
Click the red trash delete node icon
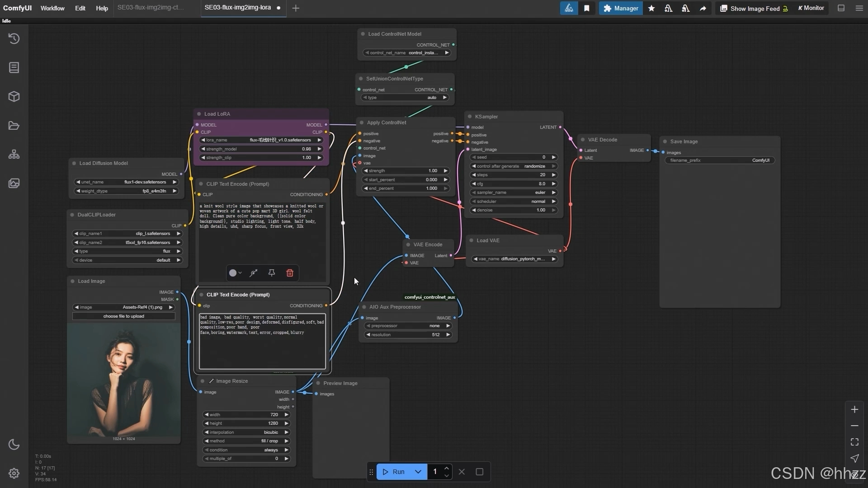(290, 273)
